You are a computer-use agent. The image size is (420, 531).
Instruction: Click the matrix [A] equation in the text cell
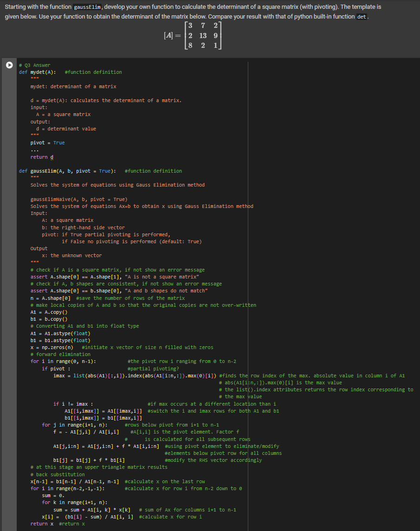coord(193,35)
